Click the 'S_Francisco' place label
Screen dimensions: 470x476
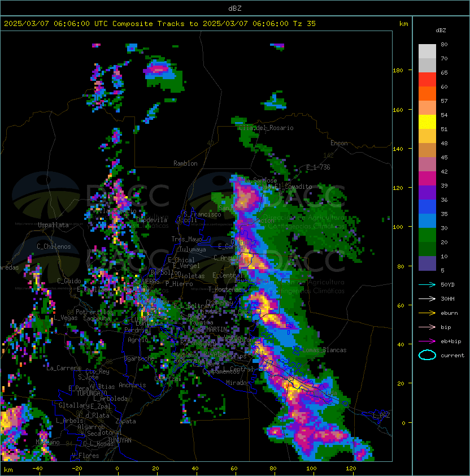coord(202,214)
